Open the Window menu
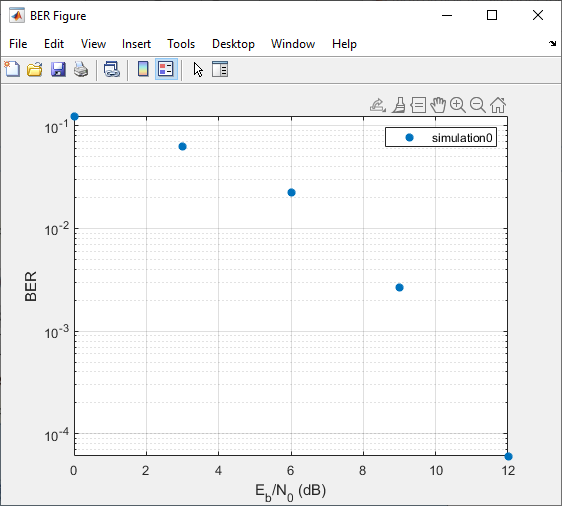Image resolution: width=562 pixels, height=506 pixels. pos(293,44)
